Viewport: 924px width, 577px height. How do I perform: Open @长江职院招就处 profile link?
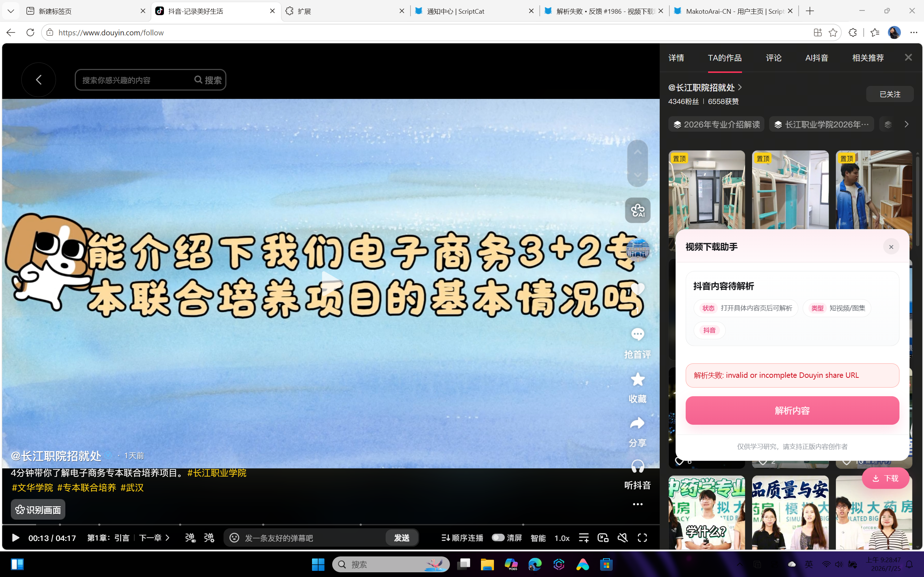(705, 87)
